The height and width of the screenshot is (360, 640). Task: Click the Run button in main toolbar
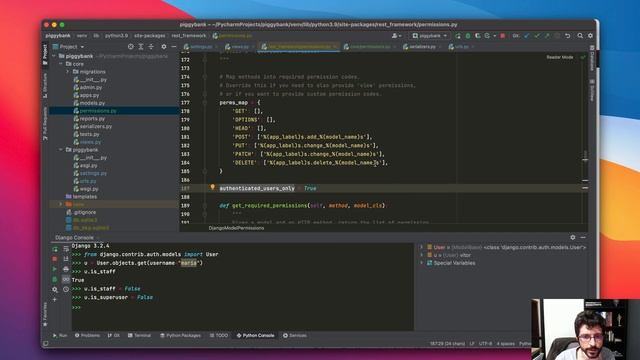tap(458, 36)
